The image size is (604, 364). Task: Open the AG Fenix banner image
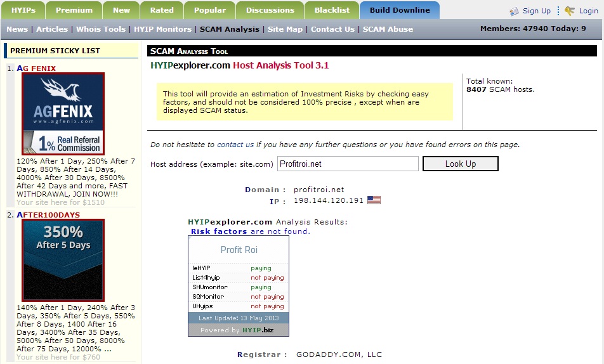[63, 114]
